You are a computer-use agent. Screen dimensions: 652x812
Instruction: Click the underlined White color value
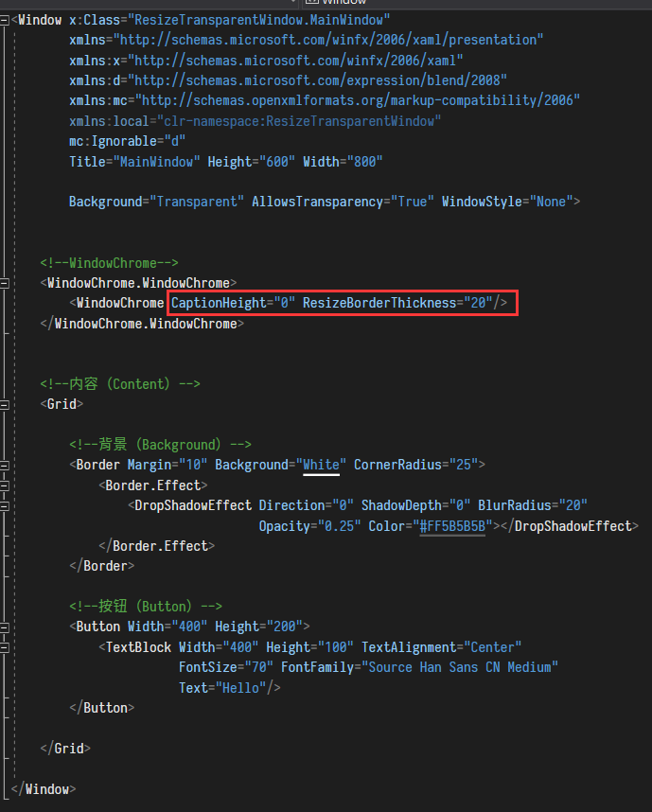coord(321,465)
